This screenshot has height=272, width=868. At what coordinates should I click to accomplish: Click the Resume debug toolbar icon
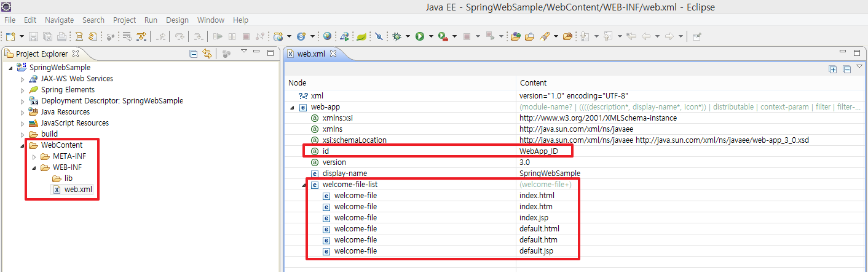pos(218,36)
